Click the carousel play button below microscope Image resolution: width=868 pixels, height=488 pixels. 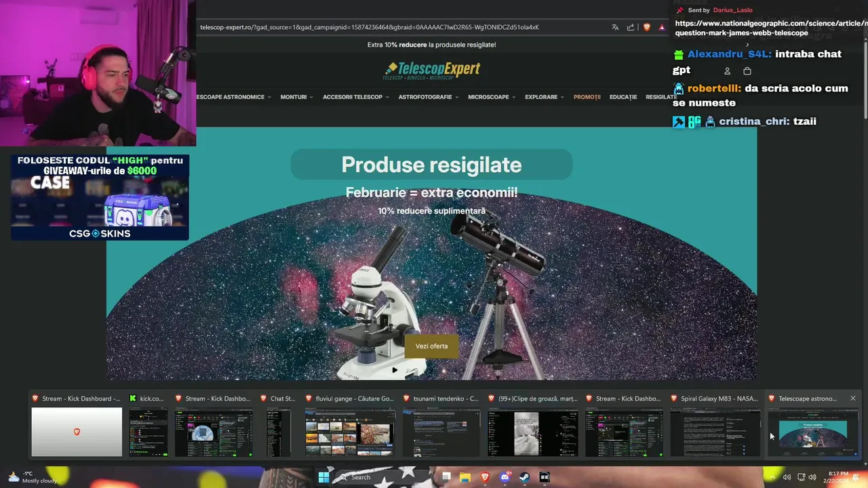[395, 370]
